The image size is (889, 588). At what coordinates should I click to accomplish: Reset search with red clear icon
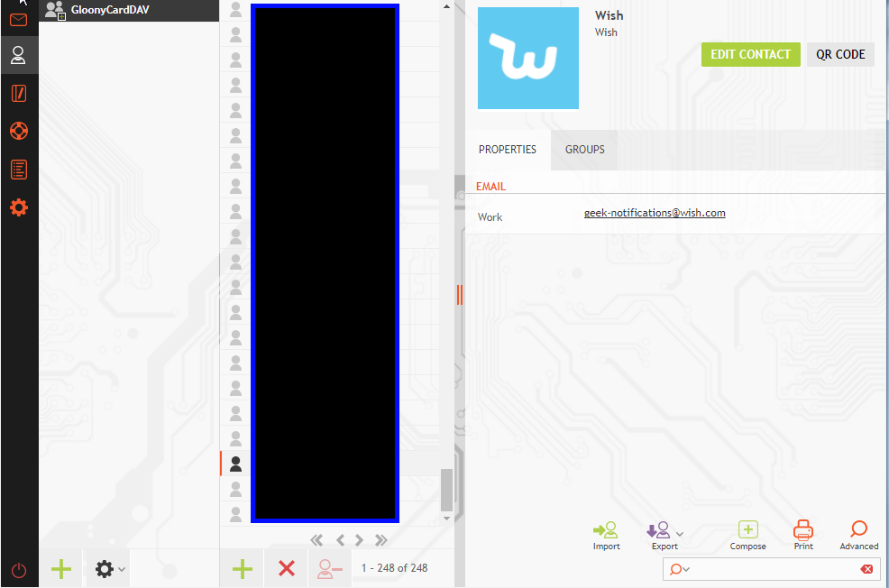tap(866, 569)
